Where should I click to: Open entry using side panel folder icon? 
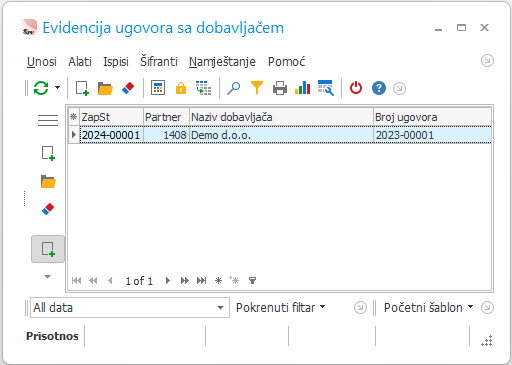[x=48, y=181]
